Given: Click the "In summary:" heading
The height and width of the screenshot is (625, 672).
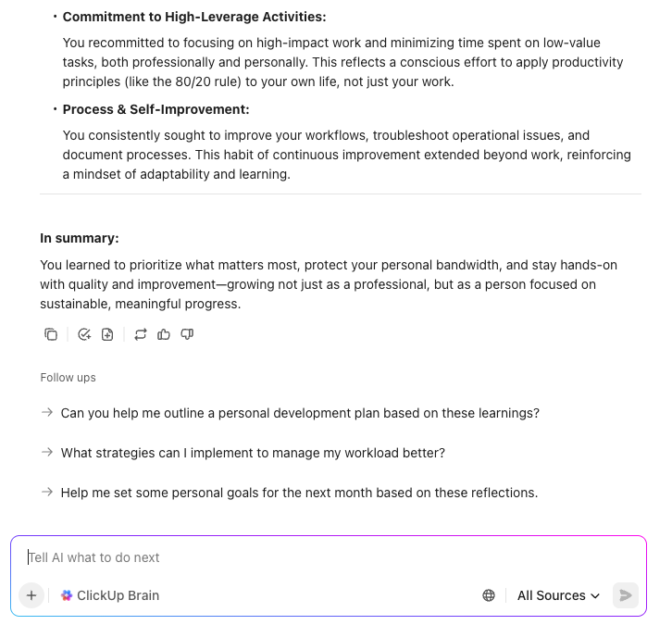Looking at the screenshot, I should coord(80,238).
